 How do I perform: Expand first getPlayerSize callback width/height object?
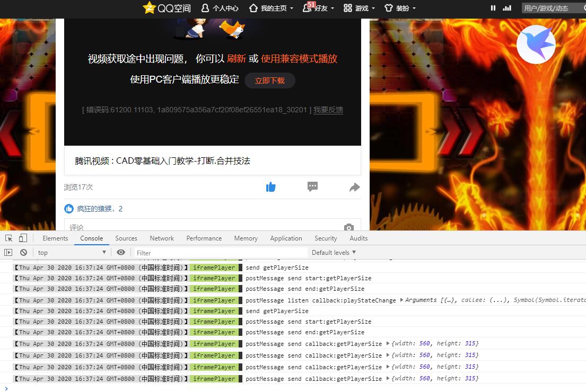[388, 343]
